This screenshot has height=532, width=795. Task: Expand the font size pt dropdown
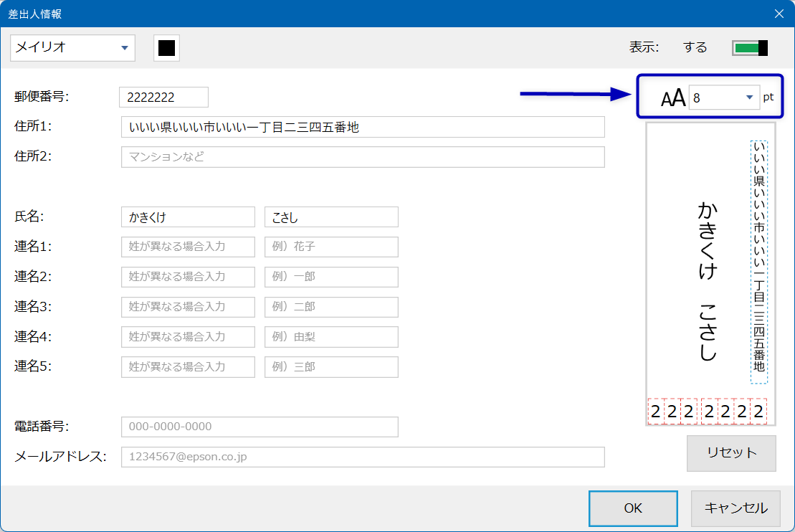coord(749,98)
